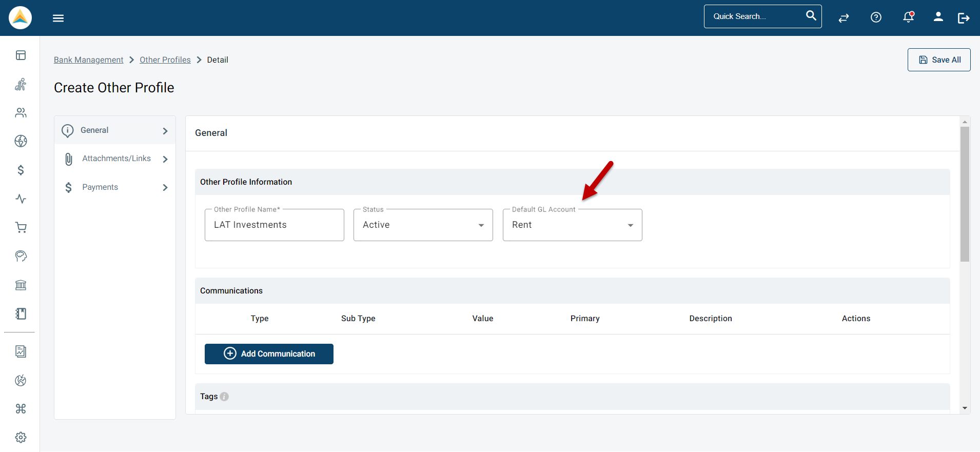
Task: Select the General section tab
Action: tap(115, 130)
